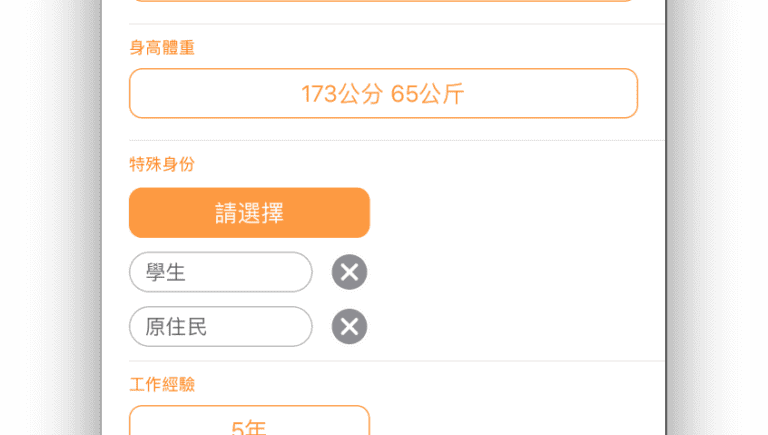Image resolution: width=768 pixels, height=435 pixels.
Task: Click the 原住民 text inside its tag
Action: 176,326
